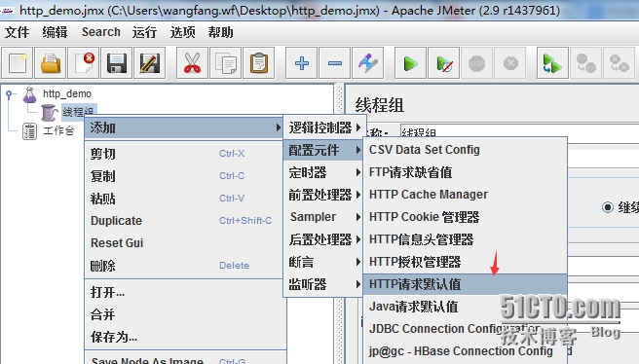
Task: Click the Save As pencil-disk icon
Action: (x=150, y=63)
